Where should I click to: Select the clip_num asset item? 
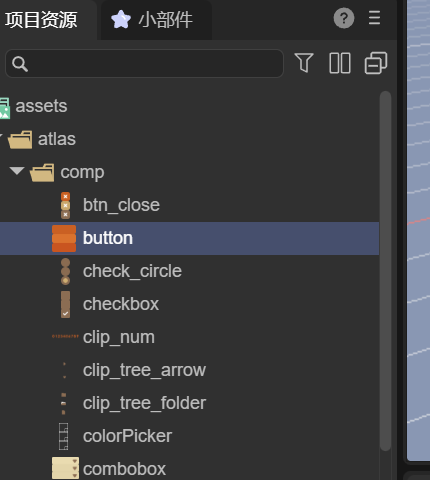pyautogui.click(x=189, y=337)
